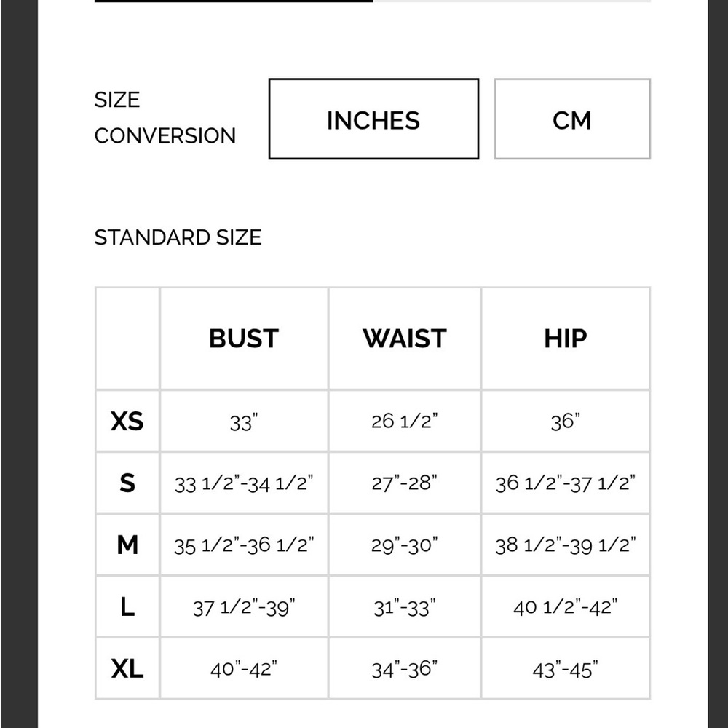Viewport: 728px width, 728px height.
Task: Select the XS hip cell showing 36"
Action: pos(566,421)
